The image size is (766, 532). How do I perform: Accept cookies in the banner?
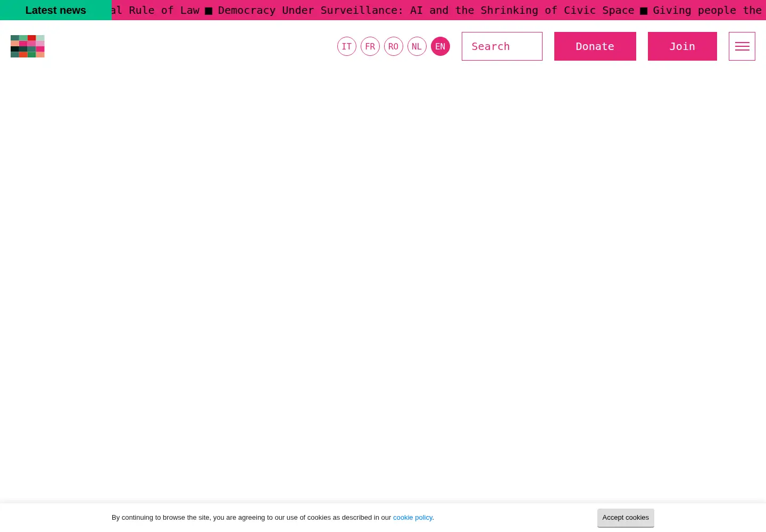click(626, 518)
